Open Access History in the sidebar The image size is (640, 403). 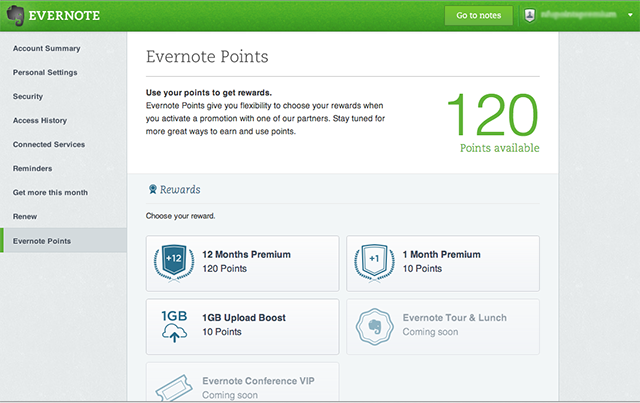(x=40, y=120)
